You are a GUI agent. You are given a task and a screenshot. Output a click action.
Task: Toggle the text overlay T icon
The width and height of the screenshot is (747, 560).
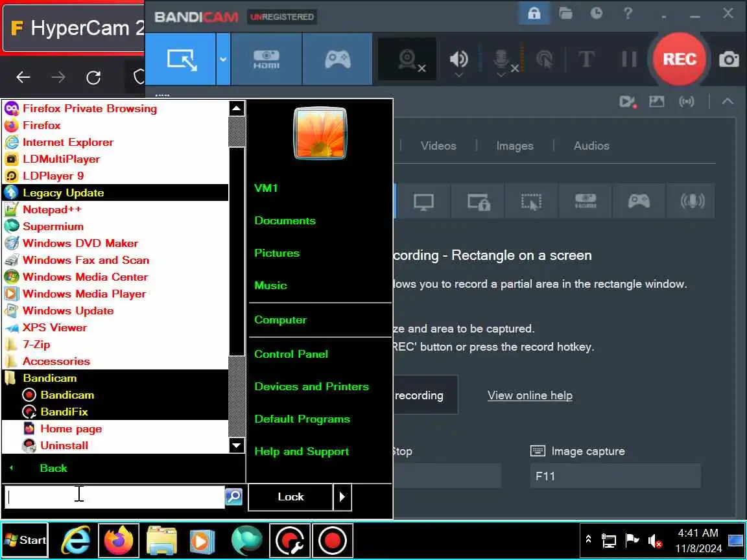(586, 60)
